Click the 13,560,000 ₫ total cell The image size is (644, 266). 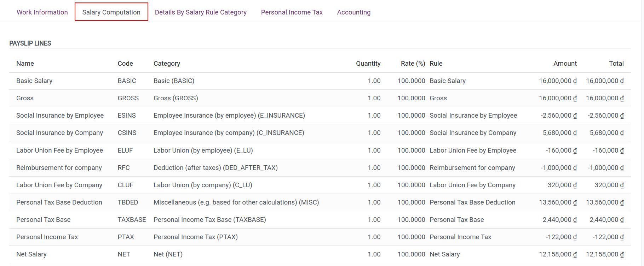(605, 202)
